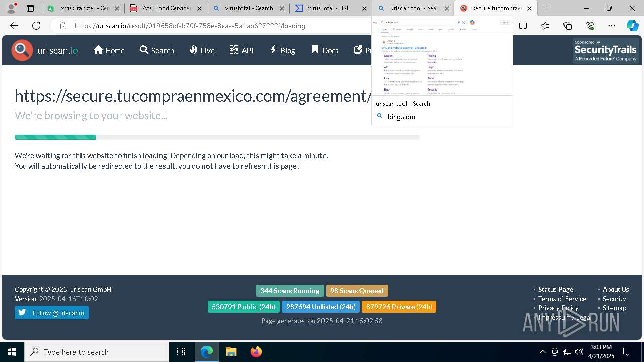Open the Privacy Policy link
The image size is (644, 362).
(558, 308)
